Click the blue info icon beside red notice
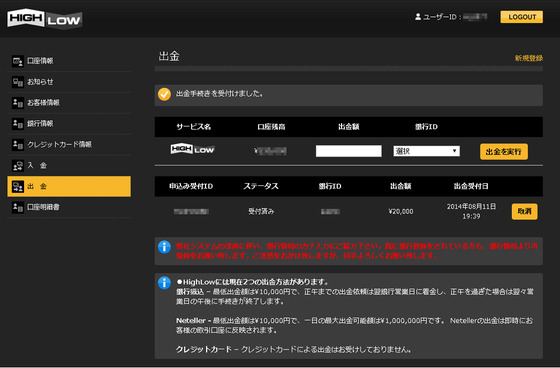The width and height of the screenshot is (560, 368). coord(164,247)
